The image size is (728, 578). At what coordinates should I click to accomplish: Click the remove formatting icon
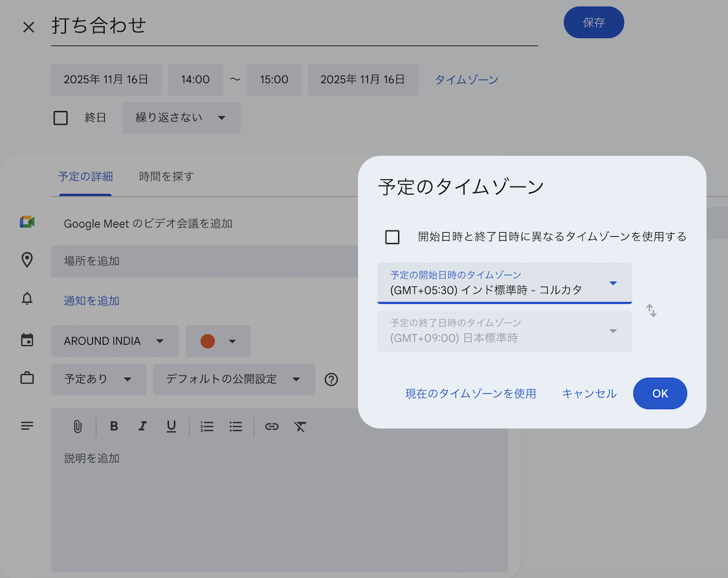pyautogui.click(x=300, y=426)
